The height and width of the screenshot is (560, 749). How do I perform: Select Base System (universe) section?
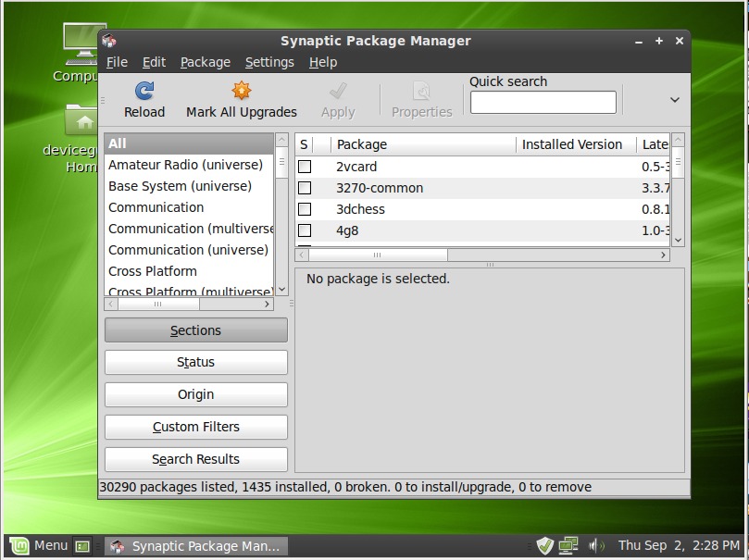(x=189, y=186)
